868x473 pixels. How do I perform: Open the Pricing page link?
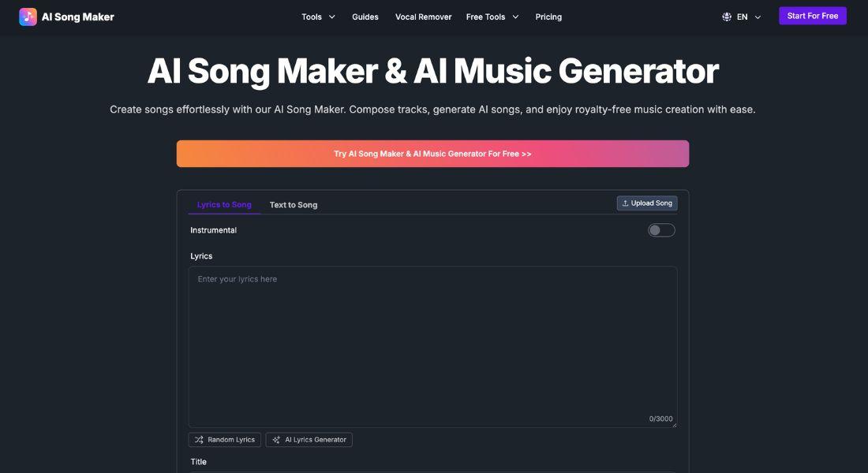548,17
